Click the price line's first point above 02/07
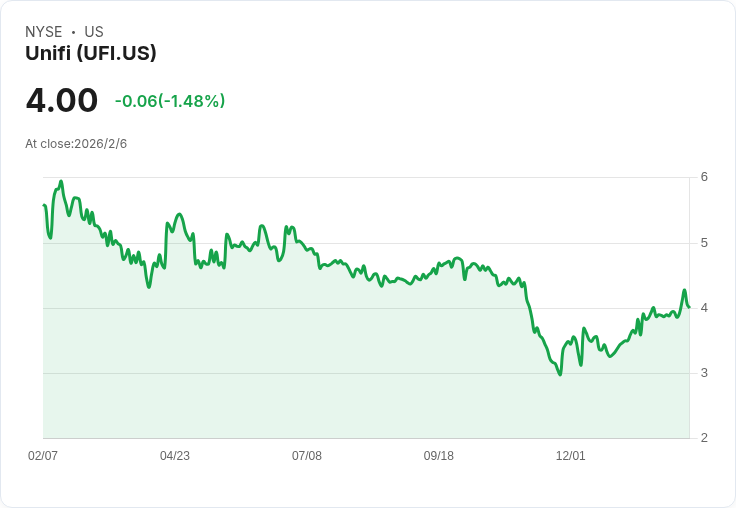The height and width of the screenshot is (508, 736). [44, 205]
